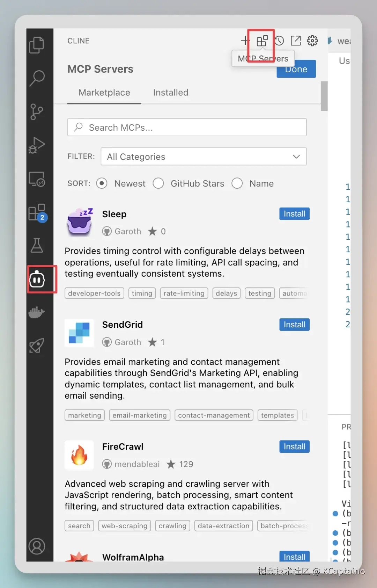Expand the All Categories filter dropdown
The image size is (377, 588).
point(204,157)
